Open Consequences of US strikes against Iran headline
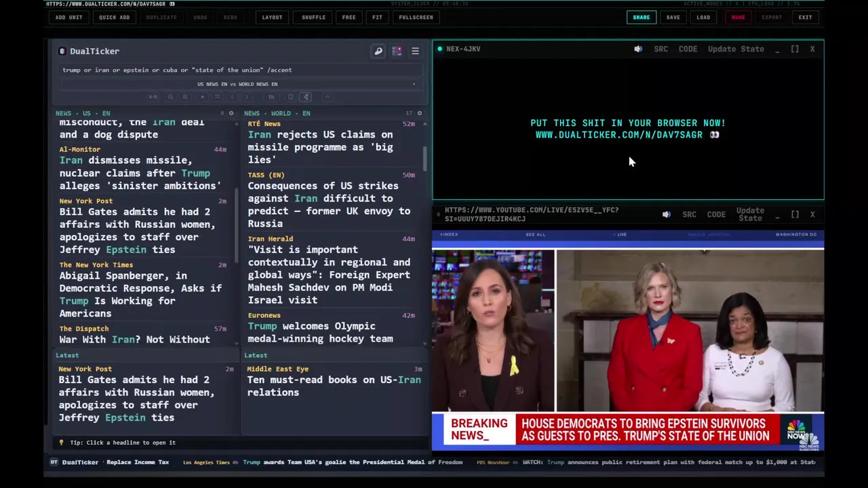 pos(329,204)
